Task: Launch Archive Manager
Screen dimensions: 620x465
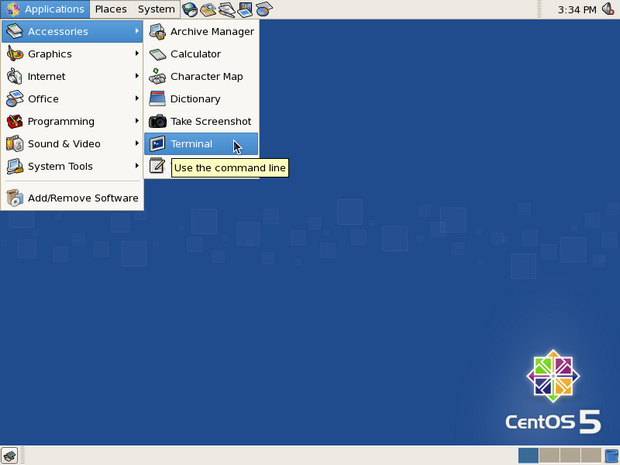Action: (x=201, y=31)
